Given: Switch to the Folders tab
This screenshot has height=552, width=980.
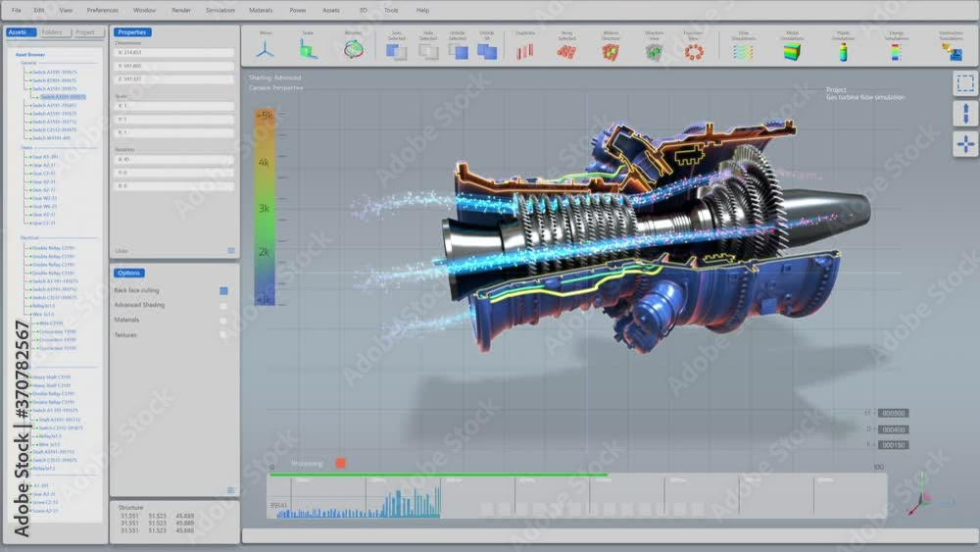Looking at the screenshot, I should pos(53,32).
